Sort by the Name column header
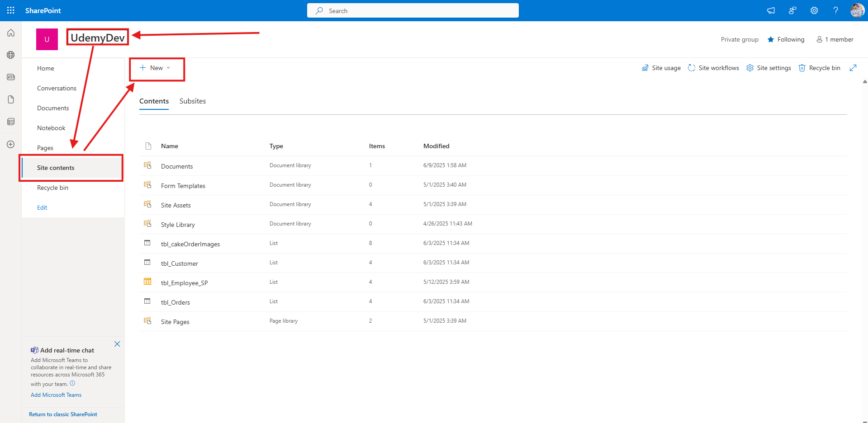 point(170,146)
